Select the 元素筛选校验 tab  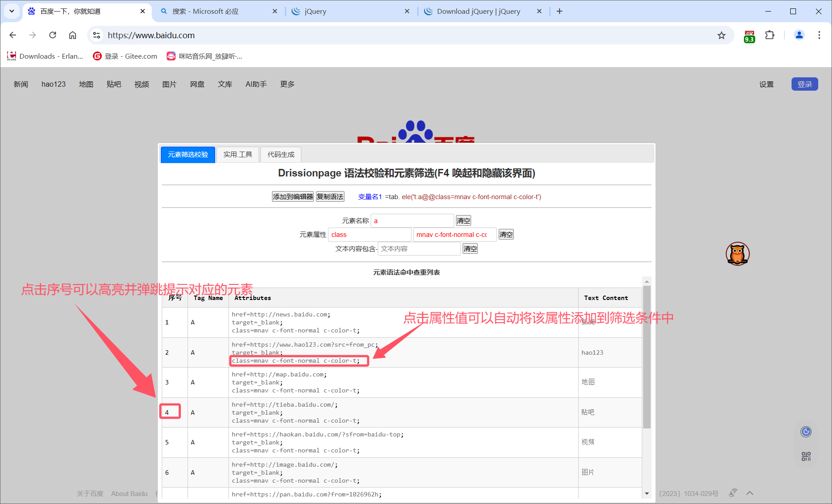click(188, 155)
